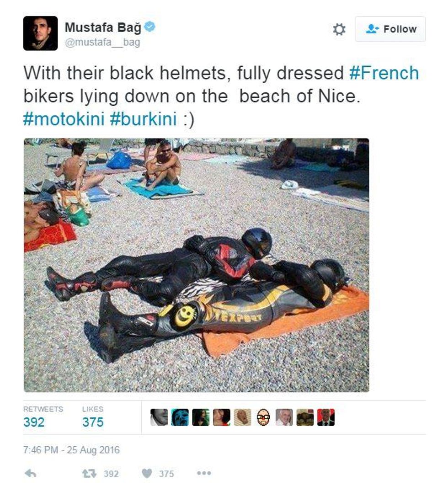This screenshot has width=448, height=486.
Task: Open the #French hashtag
Action: 384,73
